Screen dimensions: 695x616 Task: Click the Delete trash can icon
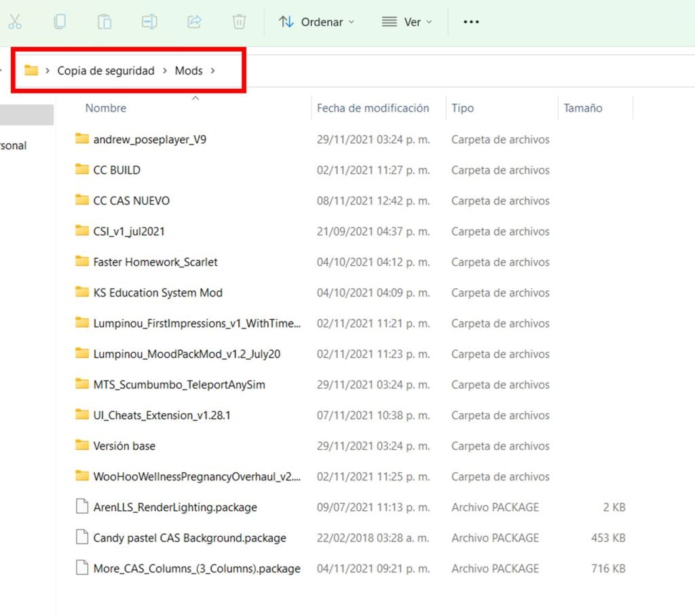pyautogui.click(x=239, y=22)
